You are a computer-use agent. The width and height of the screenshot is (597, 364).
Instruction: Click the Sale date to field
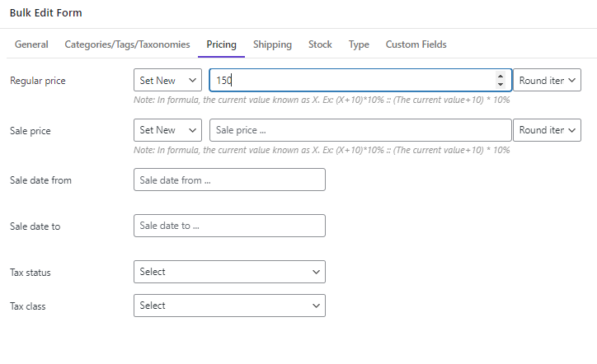pyautogui.click(x=229, y=226)
